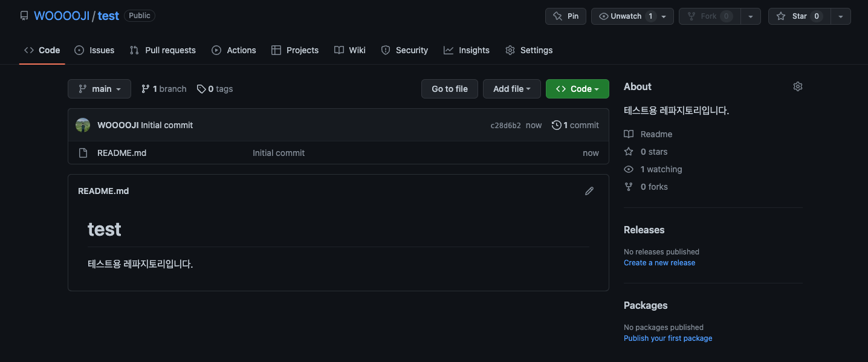Screen dimensions: 868x362
Task: Open the Releases heading link
Action: tap(644, 230)
